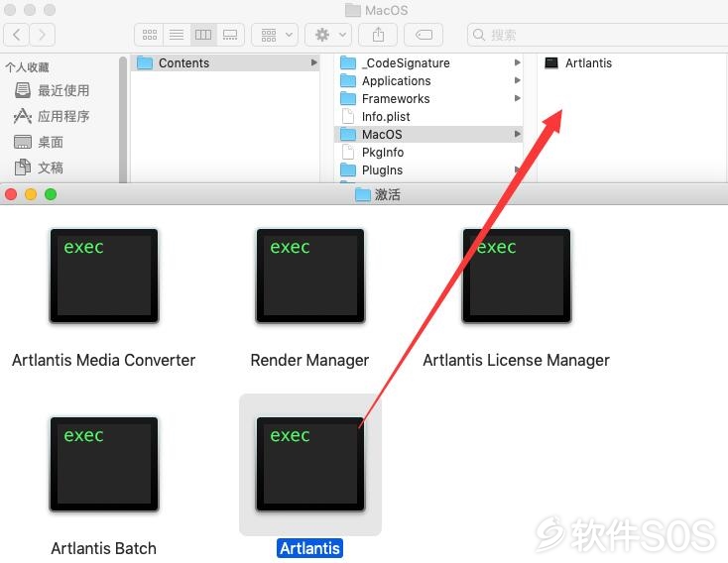Select the MacOS folder row

tap(428, 134)
